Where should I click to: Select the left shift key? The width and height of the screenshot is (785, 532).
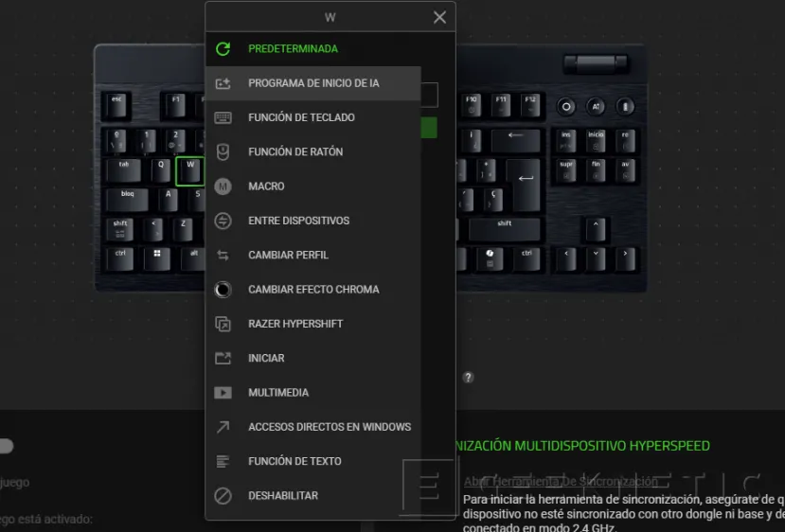pos(120,229)
